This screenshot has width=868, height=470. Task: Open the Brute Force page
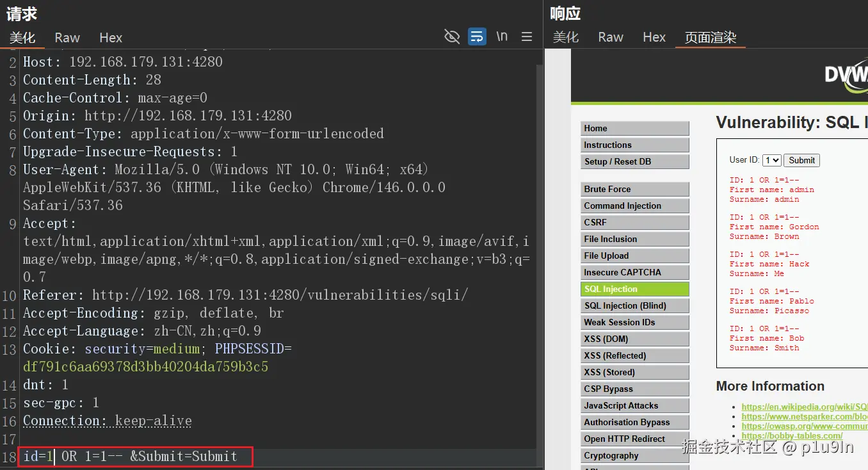(635, 189)
